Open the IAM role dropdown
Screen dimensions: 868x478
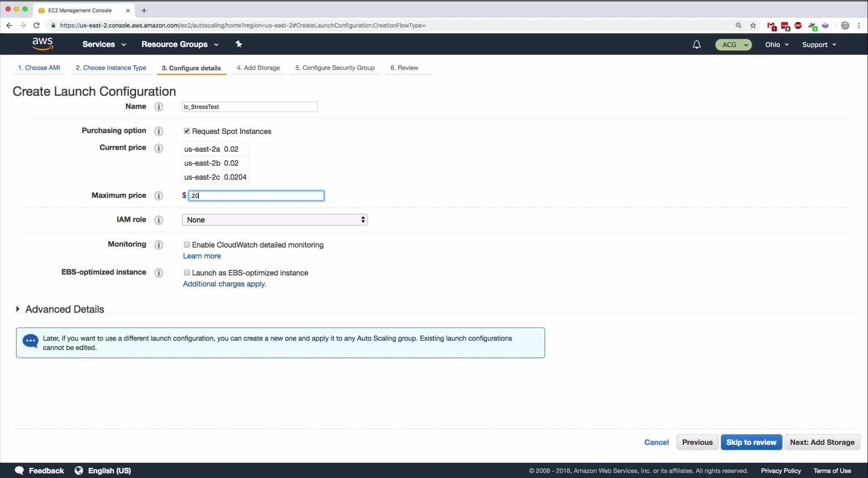tap(275, 220)
